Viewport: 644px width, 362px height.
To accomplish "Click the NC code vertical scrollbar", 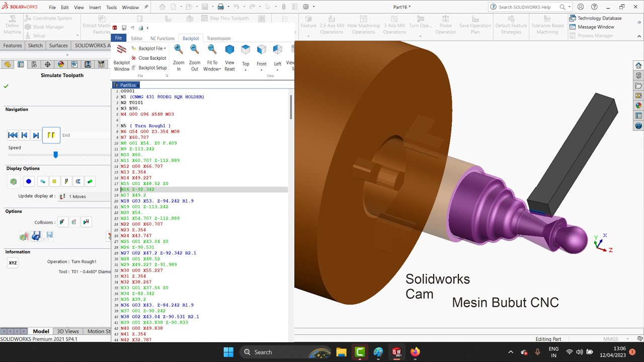I will click(x=290, y=107).
